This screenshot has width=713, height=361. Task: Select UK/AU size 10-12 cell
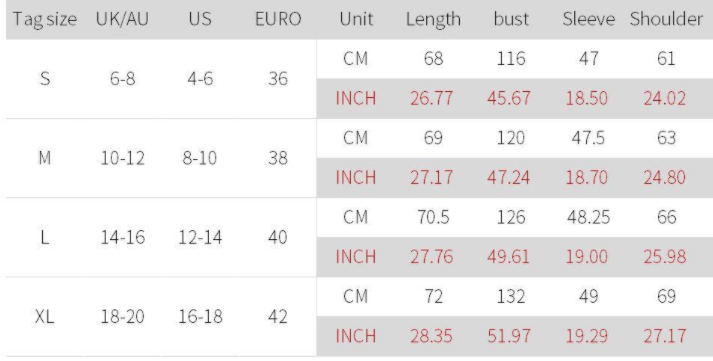(x=122, y=158)
